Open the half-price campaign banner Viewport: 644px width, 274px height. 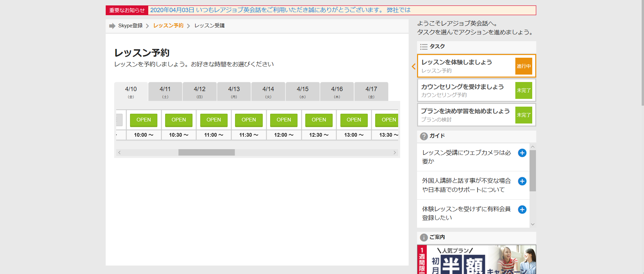tap(476, 260)
